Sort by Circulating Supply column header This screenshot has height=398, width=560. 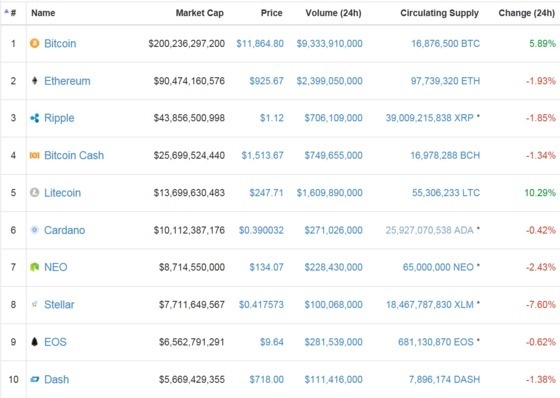[439, 13]
